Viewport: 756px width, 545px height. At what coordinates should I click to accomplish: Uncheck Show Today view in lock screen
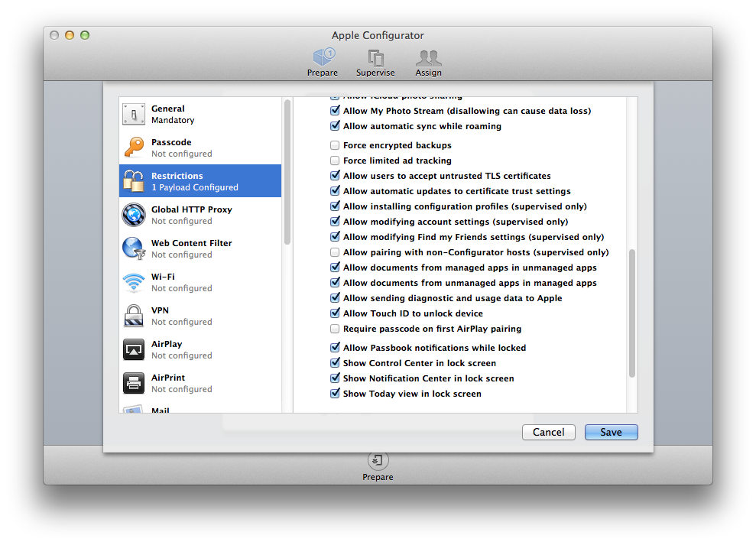coord(335,394)
